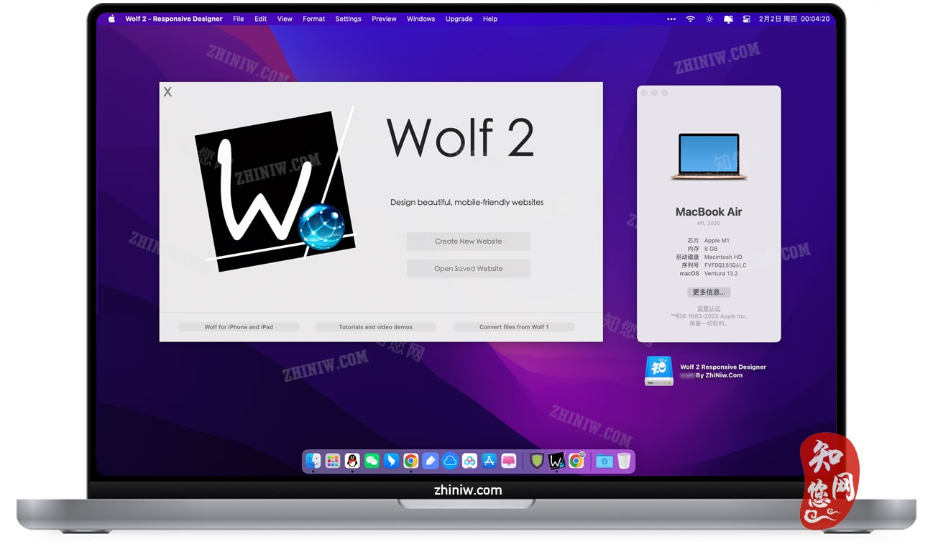
Task: Open the blue cloud app in Dock
Action: click(450, 461)
